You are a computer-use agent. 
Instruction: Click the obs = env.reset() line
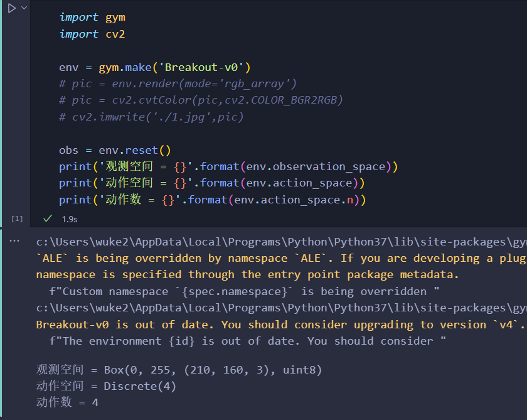115,150
